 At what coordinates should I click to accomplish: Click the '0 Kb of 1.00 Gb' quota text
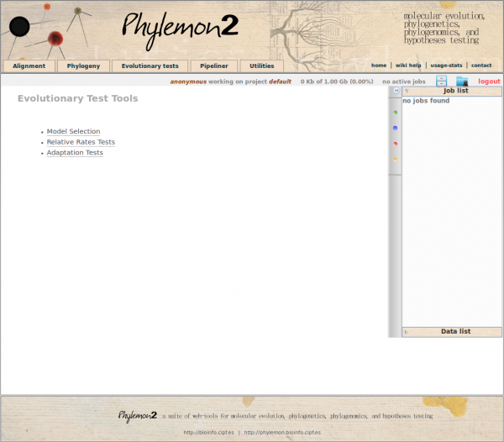(x=337, y=82)
